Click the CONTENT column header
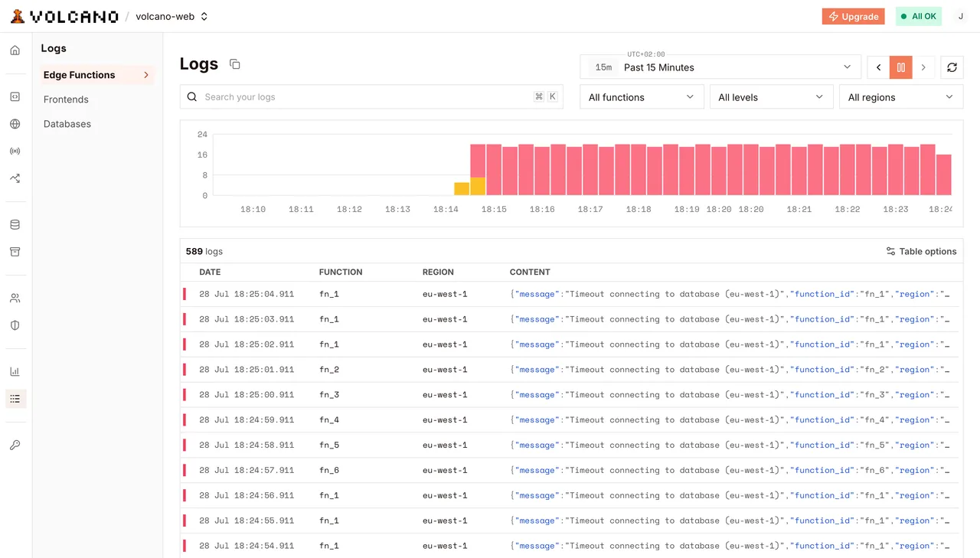Screen dimensions: 980x558 point(530,272)
